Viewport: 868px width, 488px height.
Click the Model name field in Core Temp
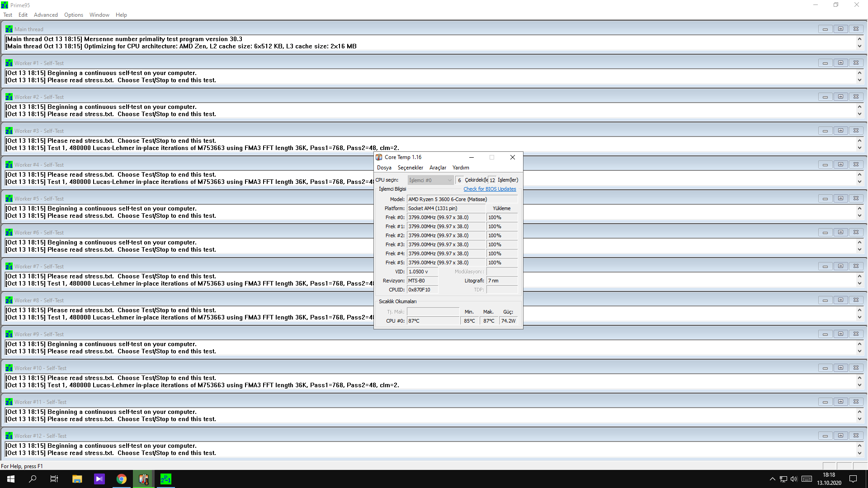pyautogui.click(x=461, y=199)
